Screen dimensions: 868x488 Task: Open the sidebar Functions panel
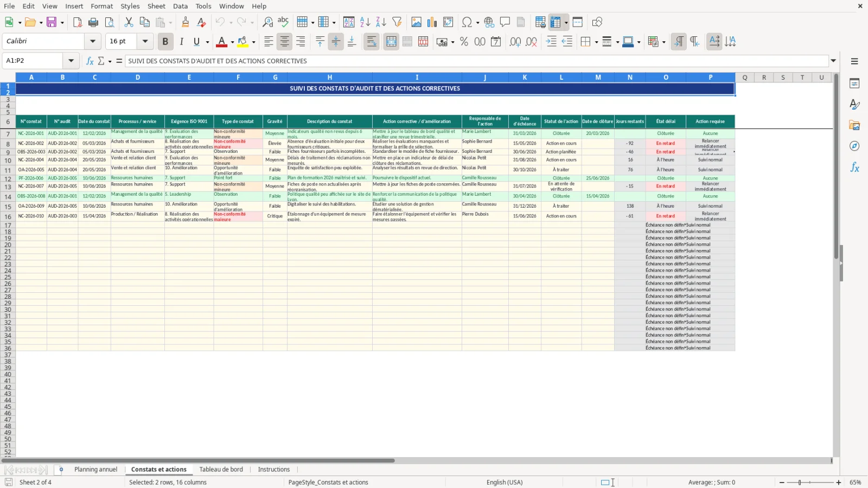[x=854, y=168]
